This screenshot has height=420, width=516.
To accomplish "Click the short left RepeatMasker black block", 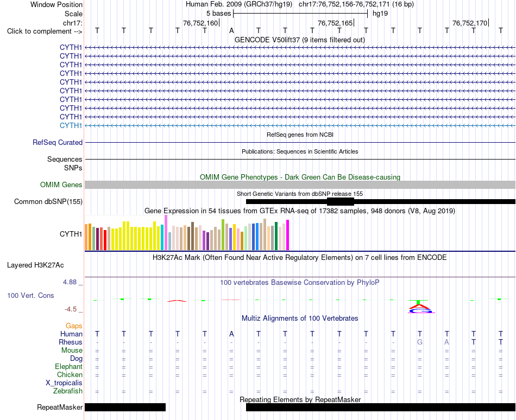I will pos(125,407).
